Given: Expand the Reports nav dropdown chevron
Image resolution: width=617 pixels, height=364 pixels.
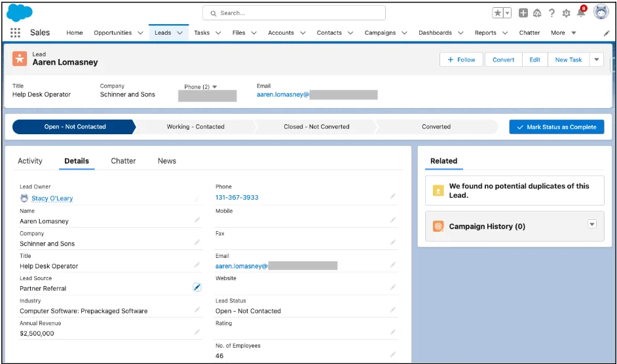Looking at the screenshot, I should click(505, 33).
